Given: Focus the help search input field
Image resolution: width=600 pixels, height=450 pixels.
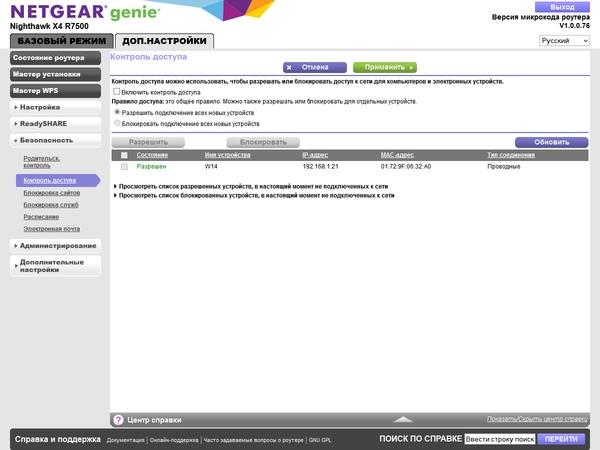Looking at the screenshot, I should pos(500,439).
